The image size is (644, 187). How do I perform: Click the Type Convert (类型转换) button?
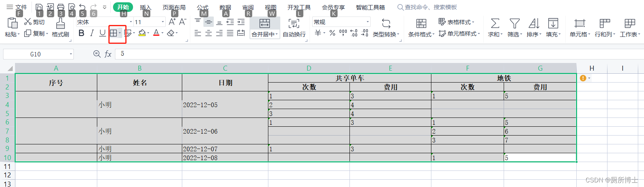coord(386,28)
